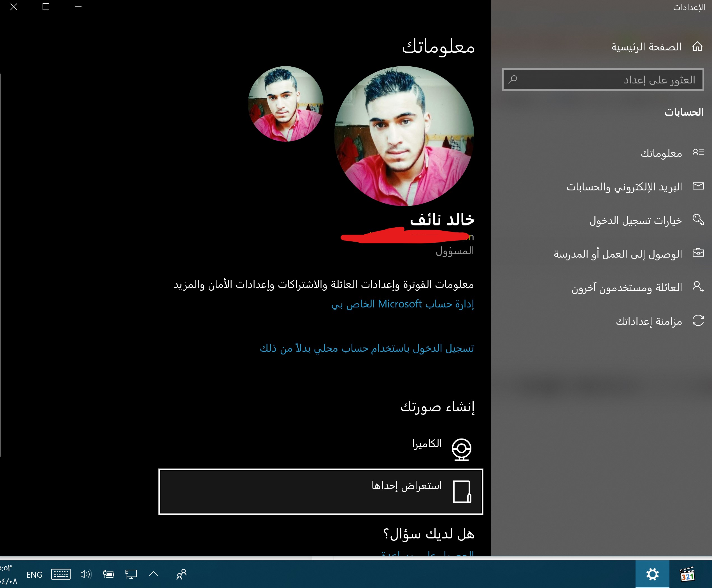
Task: Open the Manage my Microsoft account link
Action: [x=402, y=304]
